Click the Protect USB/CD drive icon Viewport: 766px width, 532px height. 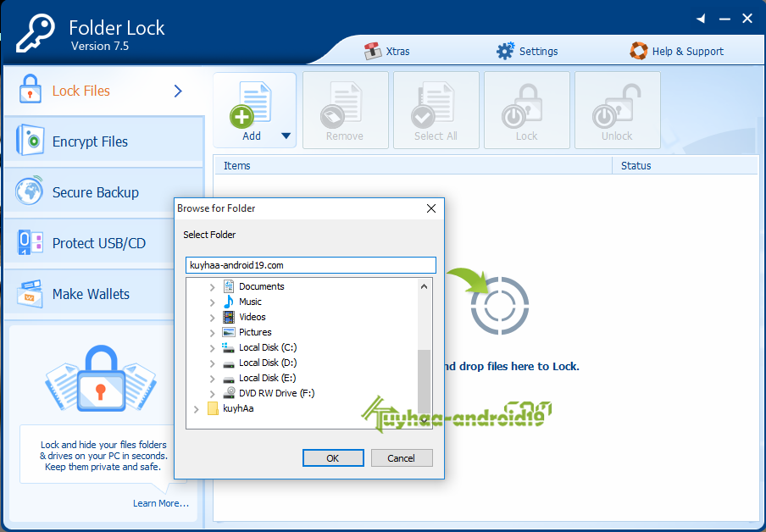point(30,241)
